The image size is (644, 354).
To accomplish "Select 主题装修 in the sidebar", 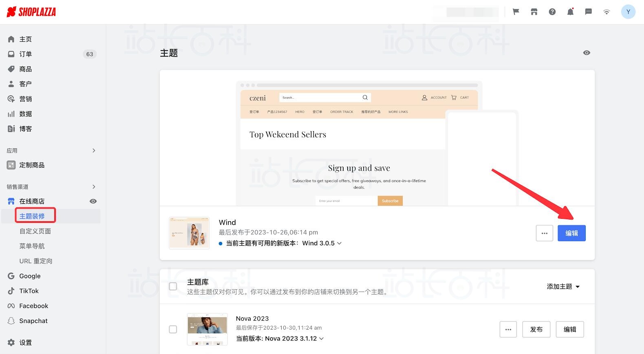I will 32,216.
